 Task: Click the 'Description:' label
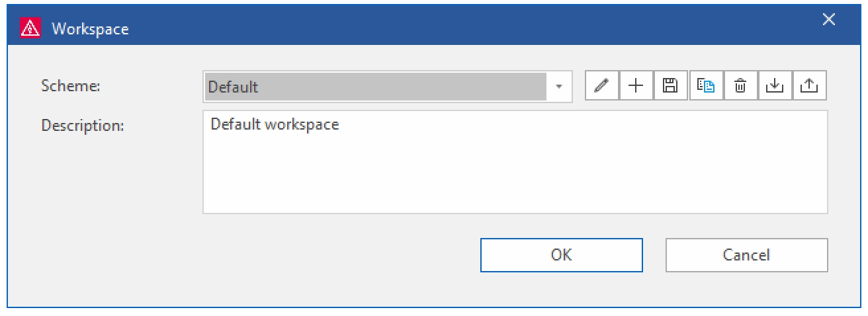pyautogui.click(x=83, y=125)
